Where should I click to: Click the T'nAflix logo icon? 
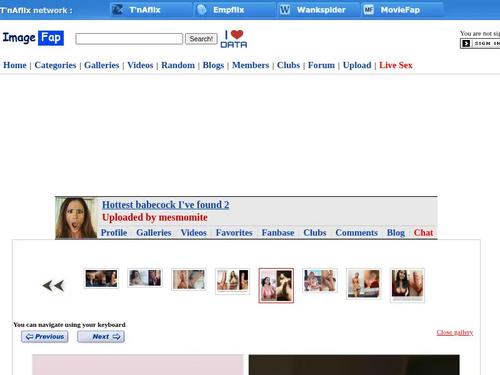pyautogui.click(x=117, y=10)
